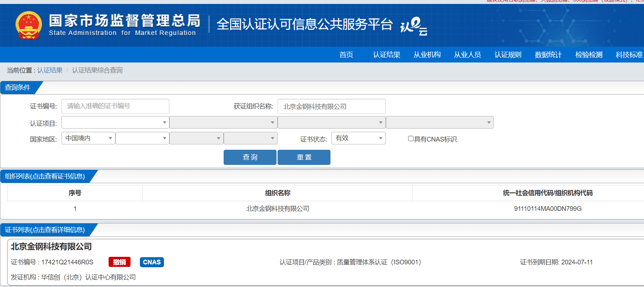Image resolution: width=644 pixels, height=287 pixels.
Task: Click the 组织列表 panel header
Action: point(45,176)
